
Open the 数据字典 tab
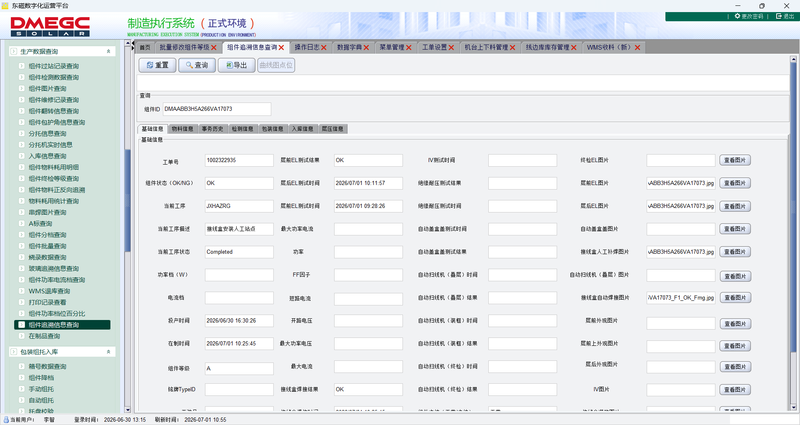point(349,47)
